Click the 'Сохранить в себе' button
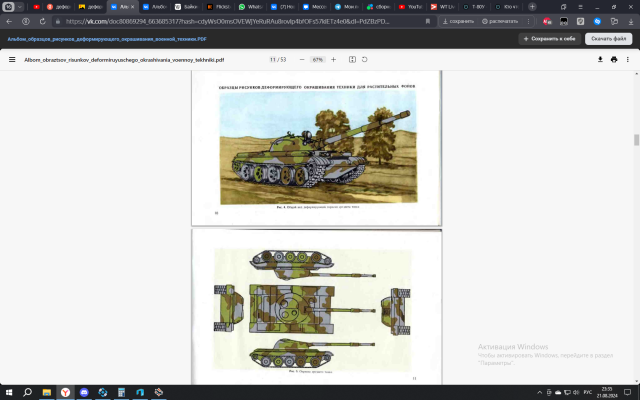This screenshot has width=640, height=400. [x=551, y=38]
